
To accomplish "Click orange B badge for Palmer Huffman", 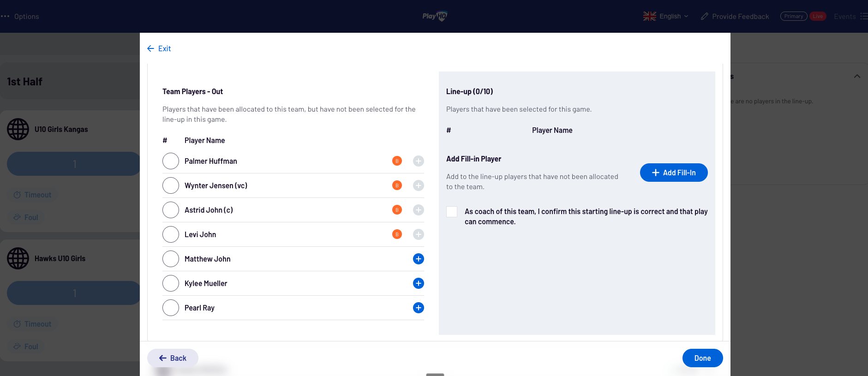I will [397, 161].
